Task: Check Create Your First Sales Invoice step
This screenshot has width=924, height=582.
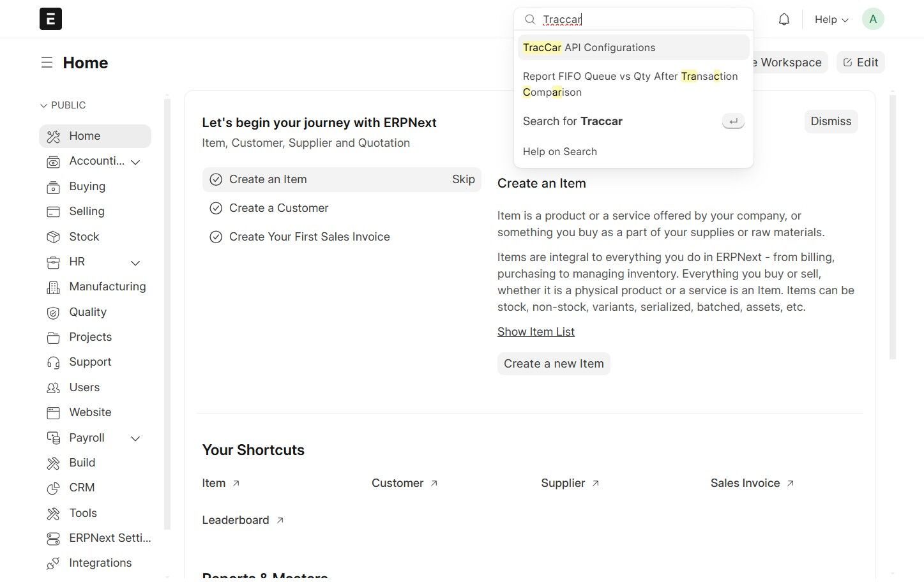Action: 216,237
